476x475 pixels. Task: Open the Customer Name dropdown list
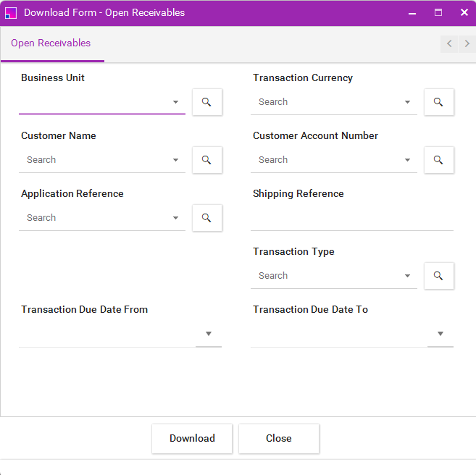point(175,160)
